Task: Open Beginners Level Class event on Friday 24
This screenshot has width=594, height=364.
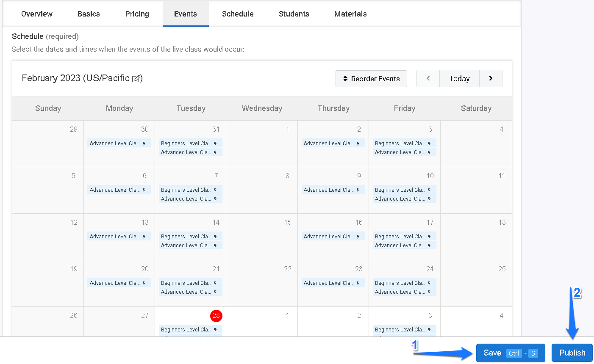Action: coord(404,283)
